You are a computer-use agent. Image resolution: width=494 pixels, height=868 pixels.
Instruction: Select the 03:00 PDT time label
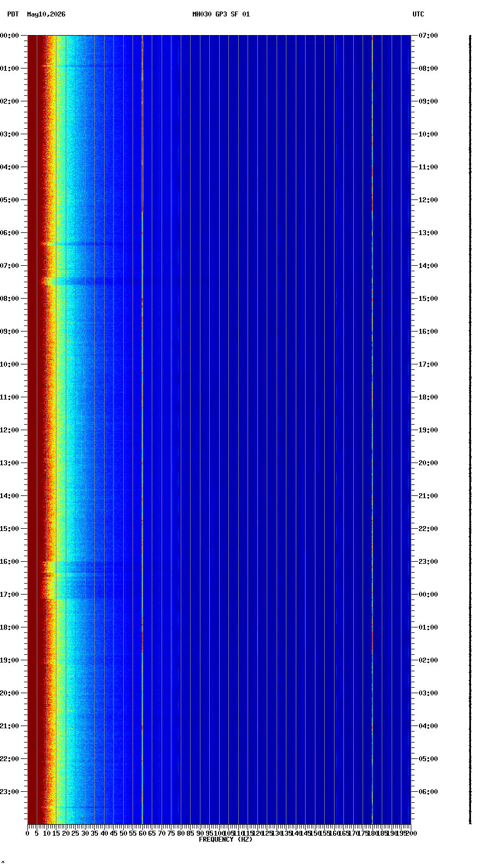click(9, 134)
